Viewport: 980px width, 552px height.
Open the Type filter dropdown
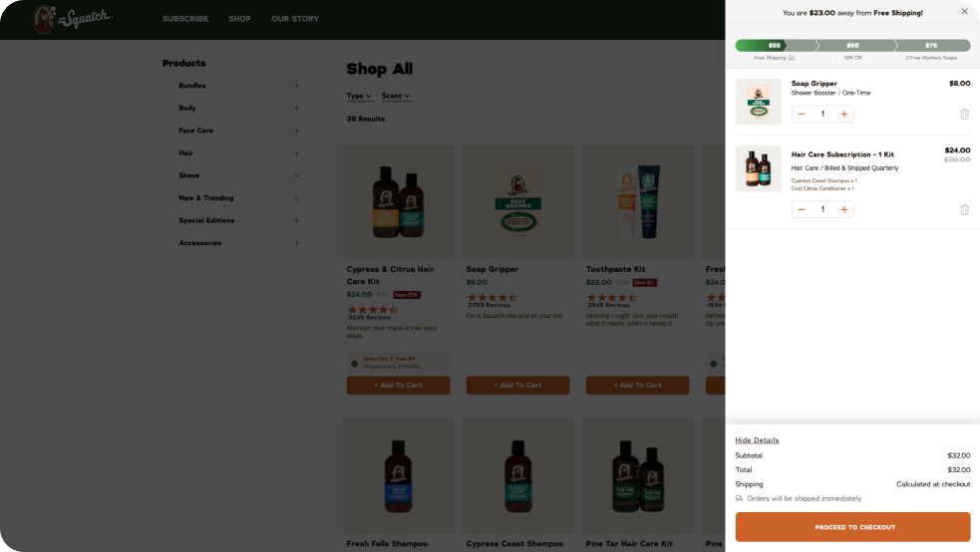359,97
